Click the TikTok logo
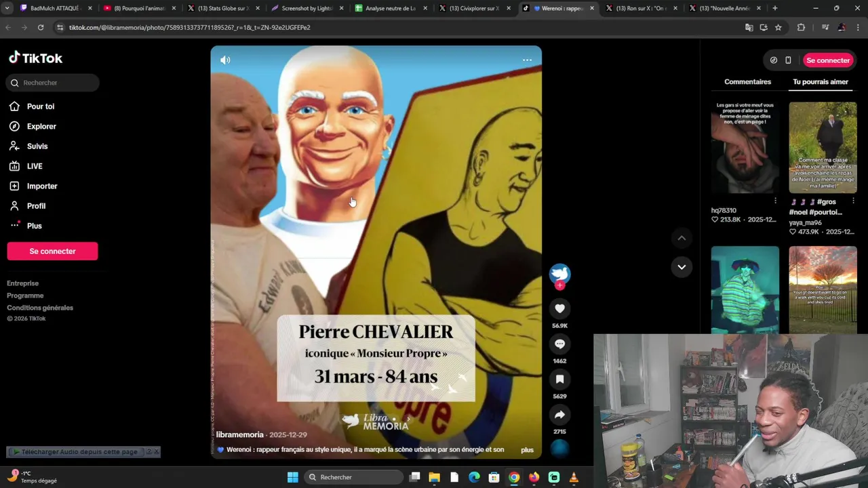The width and height of the screenshot is (868, 488). tap(35, 58)
